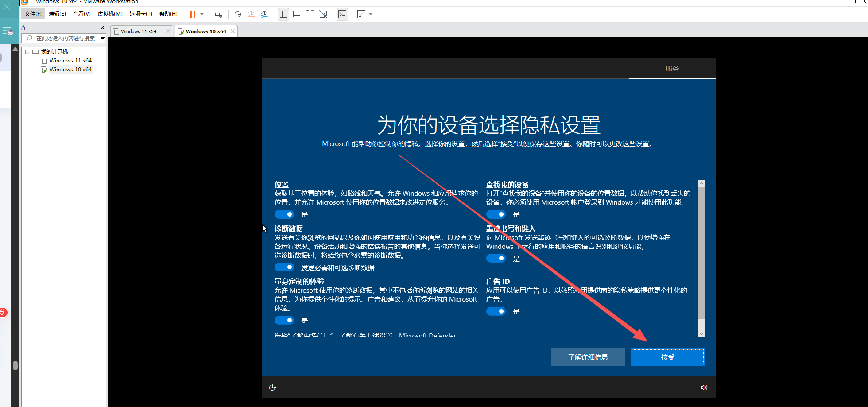Toggle the thumbnail bar view icon

(297, 14)
